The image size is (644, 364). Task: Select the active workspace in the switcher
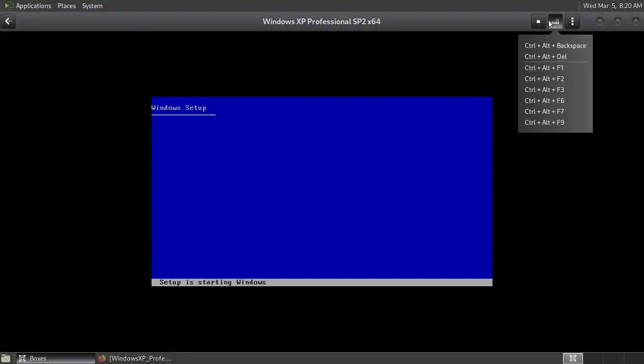(573, 358)
